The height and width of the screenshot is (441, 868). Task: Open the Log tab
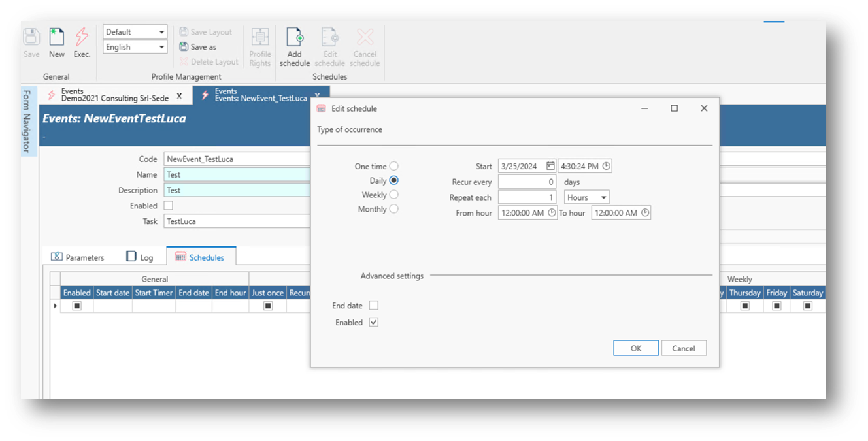pos(140,257)
